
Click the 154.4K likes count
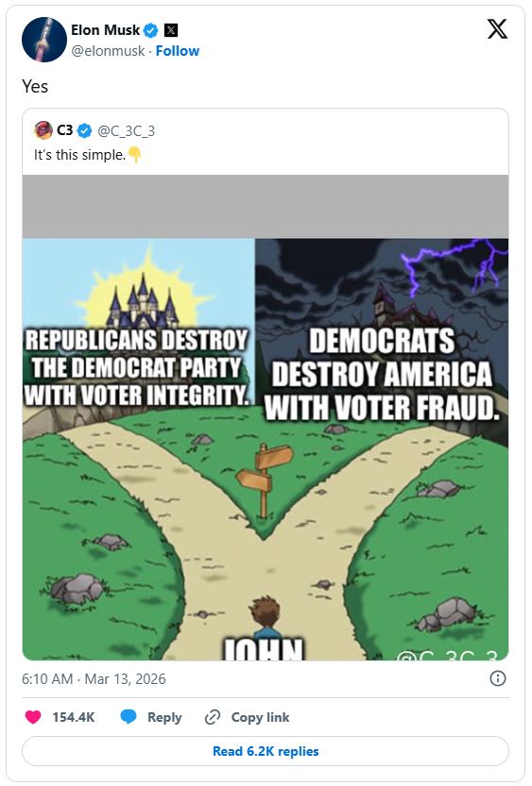[74, 717]
